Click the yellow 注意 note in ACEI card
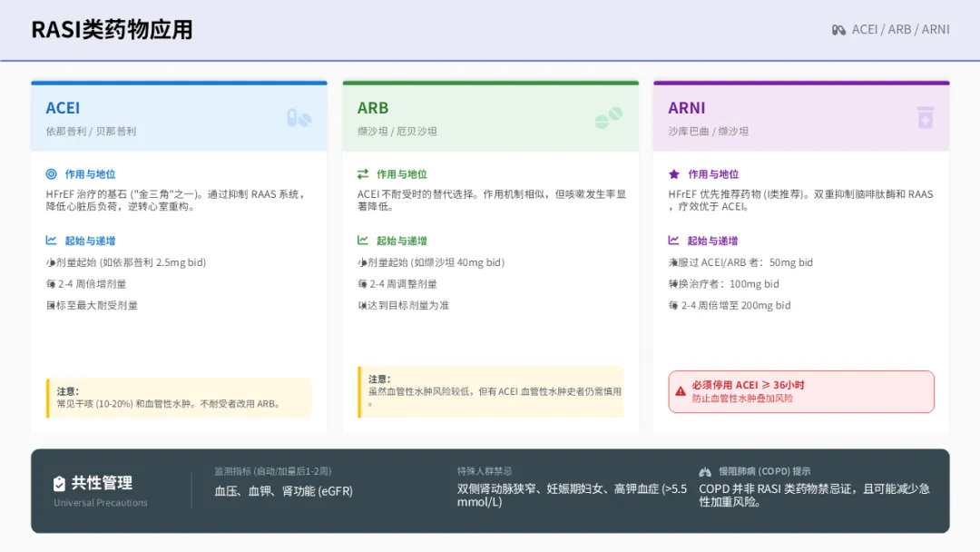The height and width of the screenshot is (552, 980). pos(179,398)
